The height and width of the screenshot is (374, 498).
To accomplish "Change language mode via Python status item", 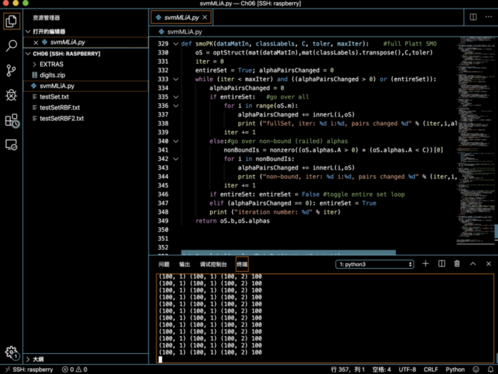I will [x=455, y=369].
